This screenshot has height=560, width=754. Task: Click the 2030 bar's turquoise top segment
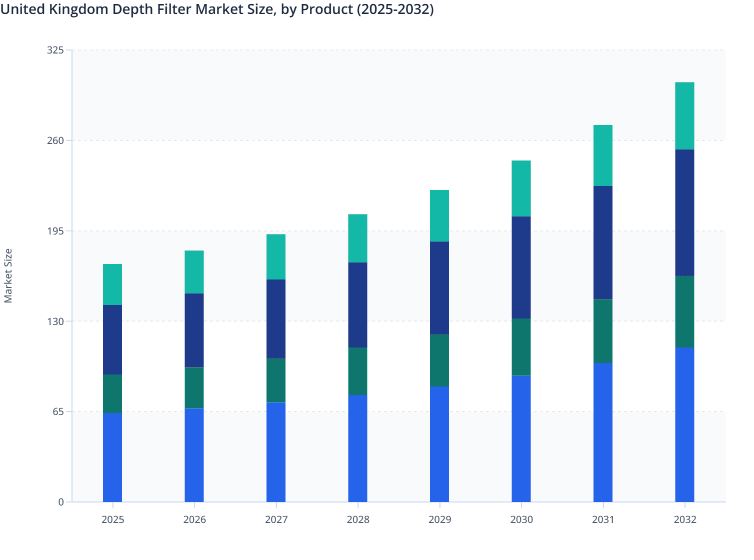[521, 187]
